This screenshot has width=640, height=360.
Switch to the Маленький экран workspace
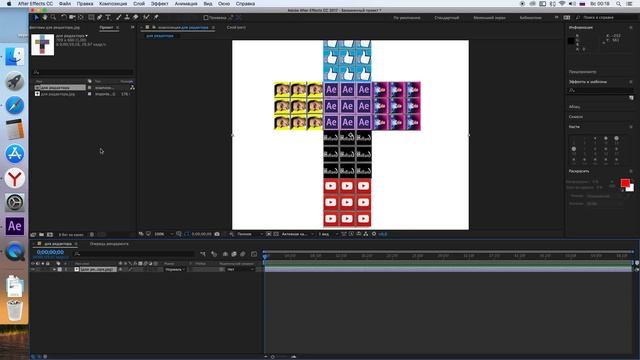point(489,18)
